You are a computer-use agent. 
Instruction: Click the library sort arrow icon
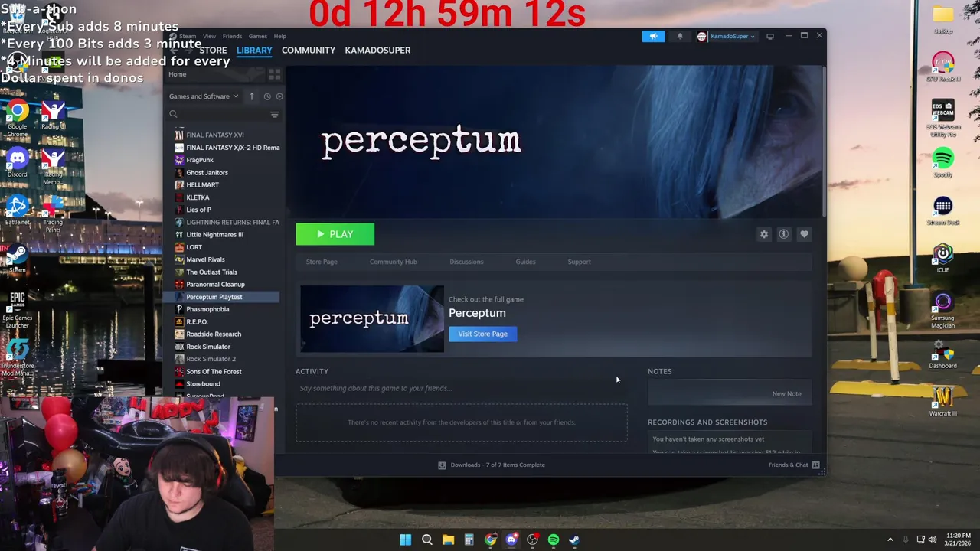[x=251, y=96]
